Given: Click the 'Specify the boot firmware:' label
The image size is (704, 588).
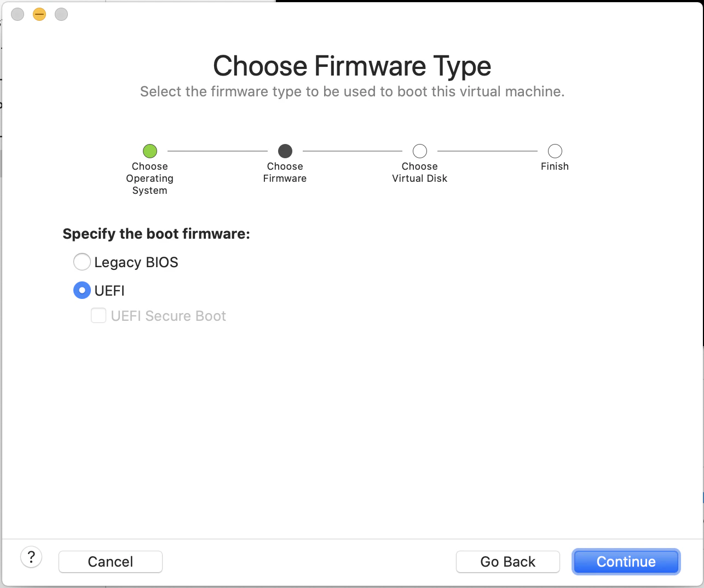Looking at the screenshot, I should tap(157, 234).
